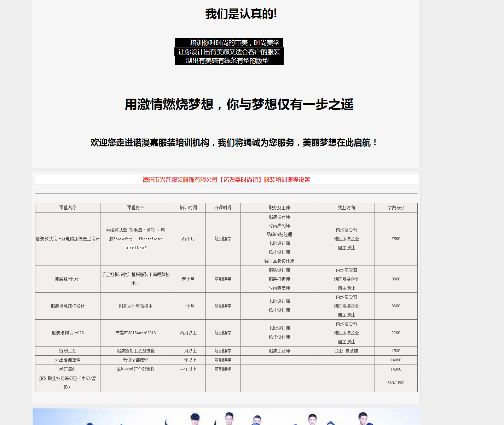Select the 服装创意结构设计 course name

(68, 306)
